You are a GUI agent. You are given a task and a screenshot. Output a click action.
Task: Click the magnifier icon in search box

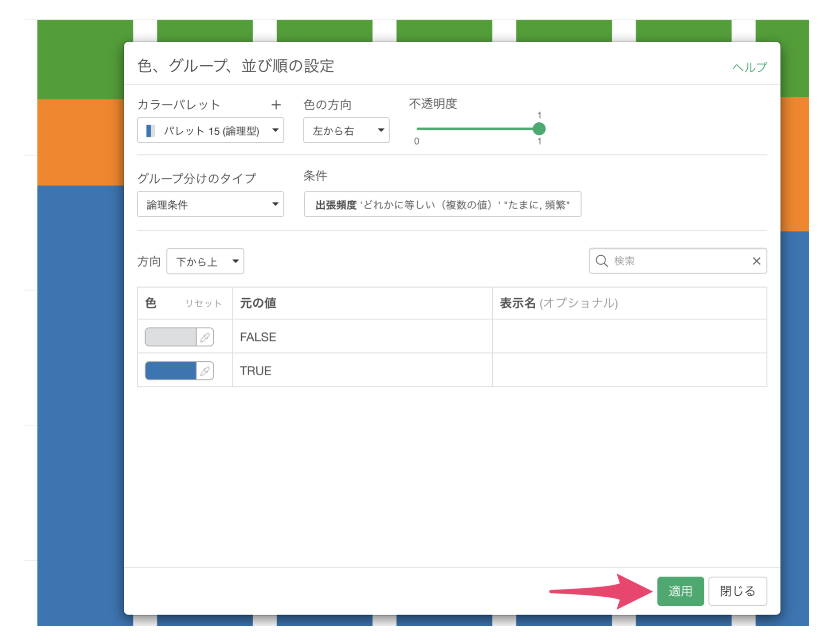point(601,261)
